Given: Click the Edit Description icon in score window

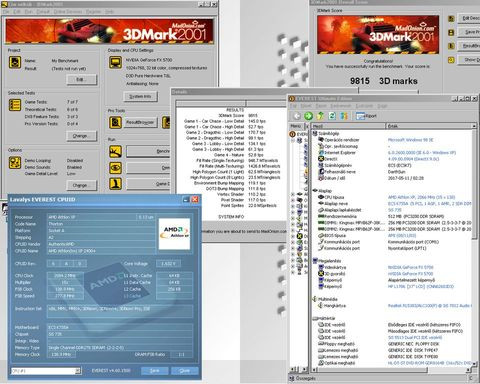Looking at the screenshot, I should (451, 19).
